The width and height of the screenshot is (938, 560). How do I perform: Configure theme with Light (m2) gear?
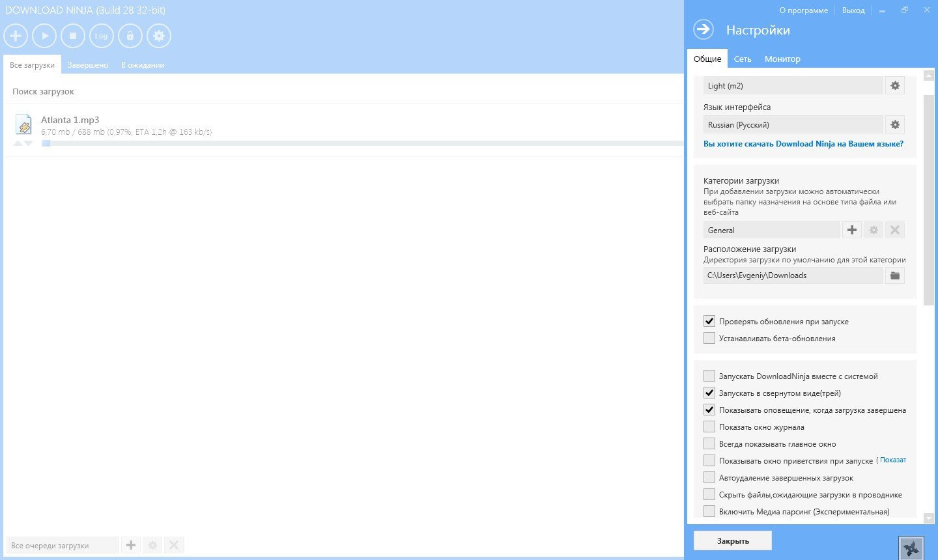point(895,85)
